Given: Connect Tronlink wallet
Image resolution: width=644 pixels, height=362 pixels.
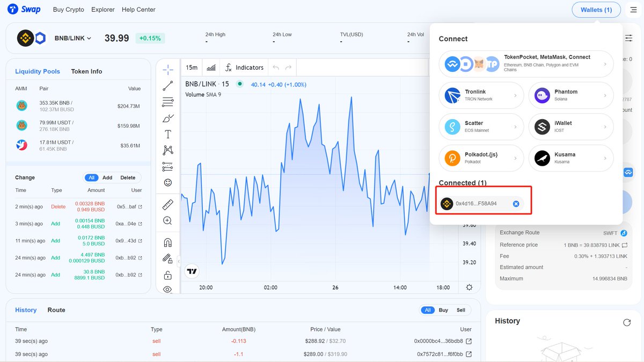Looking at the screenshot, I should click(481, 95).
